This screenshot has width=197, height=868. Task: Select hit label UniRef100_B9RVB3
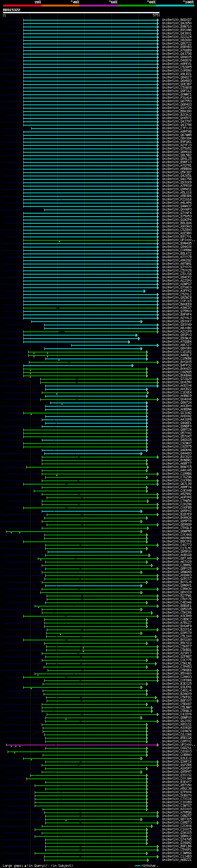coord(177,47)
